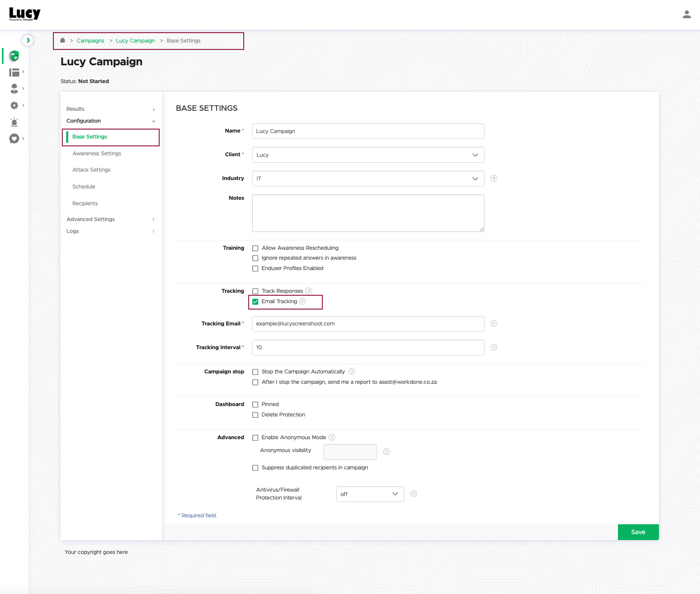700x594 pixels.
Task: Show help for Enable Anonymous Mode
Action: click(x=332, y=437)
